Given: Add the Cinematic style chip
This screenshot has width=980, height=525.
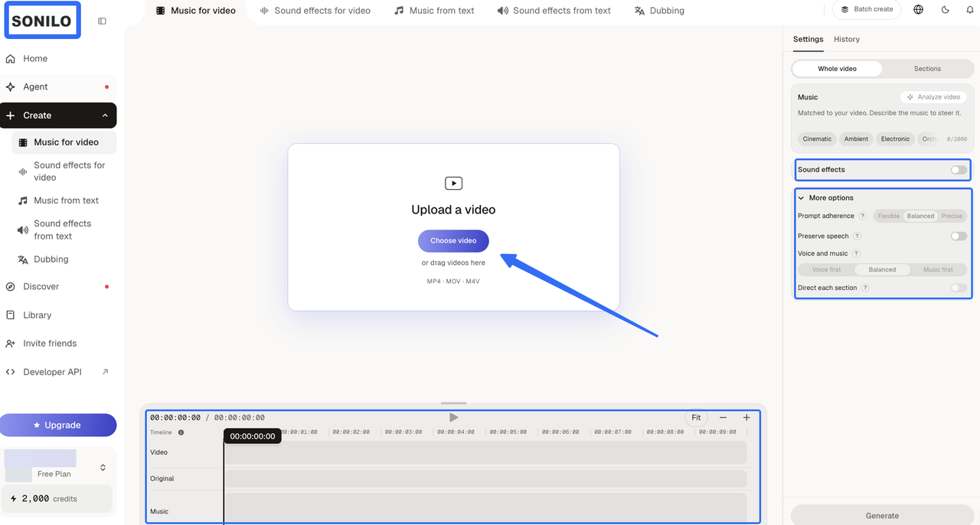Looking at the screenshot, I should [x=817, y=139].
